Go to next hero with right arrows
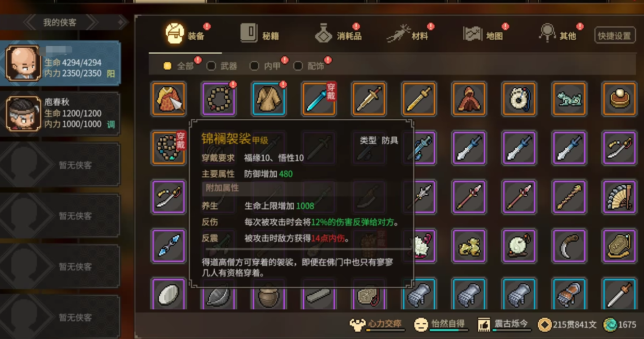 click(91, 22)
